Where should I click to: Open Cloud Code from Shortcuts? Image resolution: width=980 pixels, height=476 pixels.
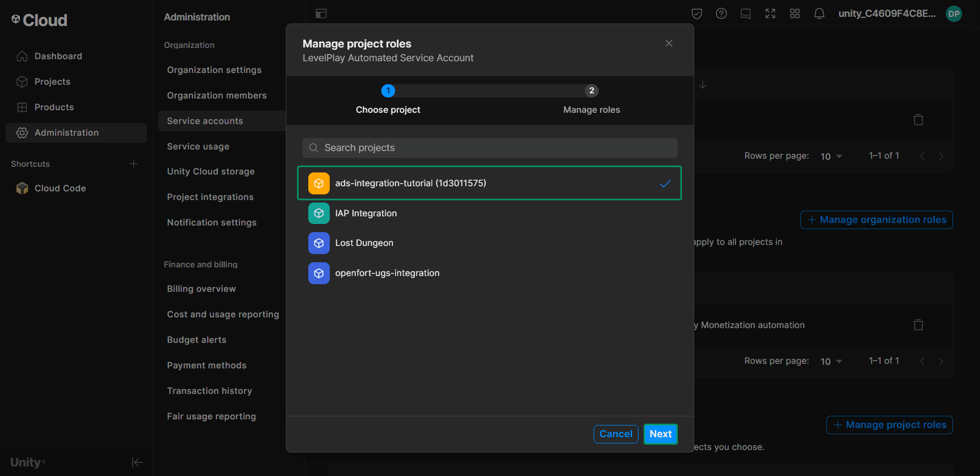click(x=60, y=188)
